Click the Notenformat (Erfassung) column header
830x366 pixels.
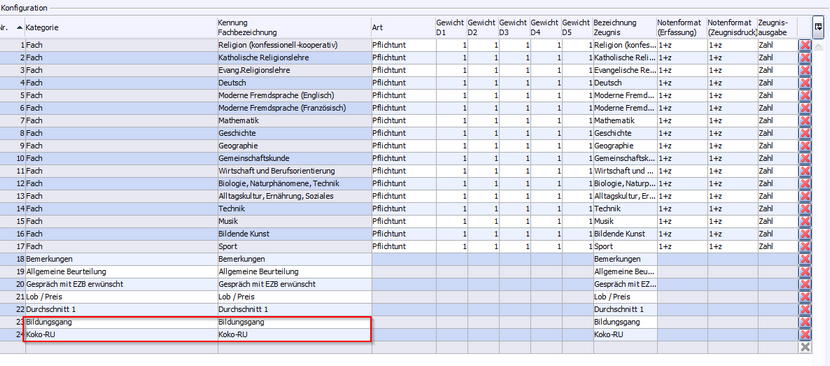681,28
